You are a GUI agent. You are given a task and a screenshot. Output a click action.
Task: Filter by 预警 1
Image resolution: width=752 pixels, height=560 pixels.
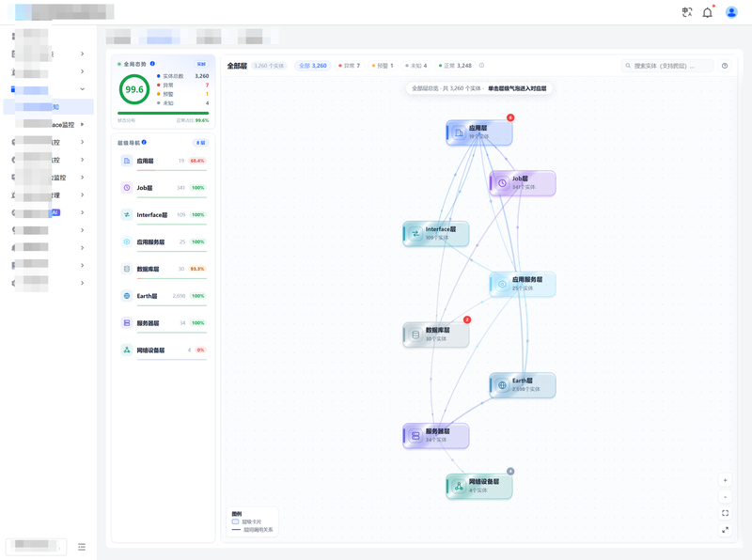point(383,66)
